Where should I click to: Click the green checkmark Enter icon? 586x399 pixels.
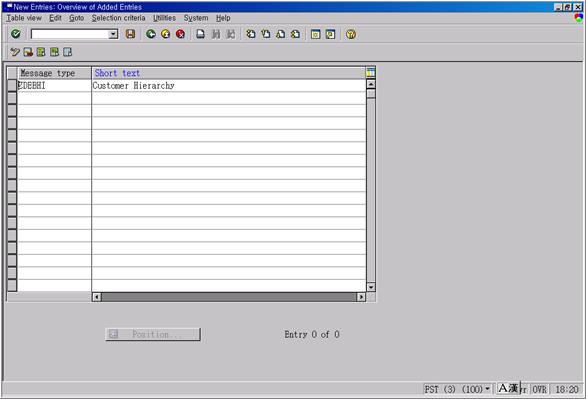point(16,34)
